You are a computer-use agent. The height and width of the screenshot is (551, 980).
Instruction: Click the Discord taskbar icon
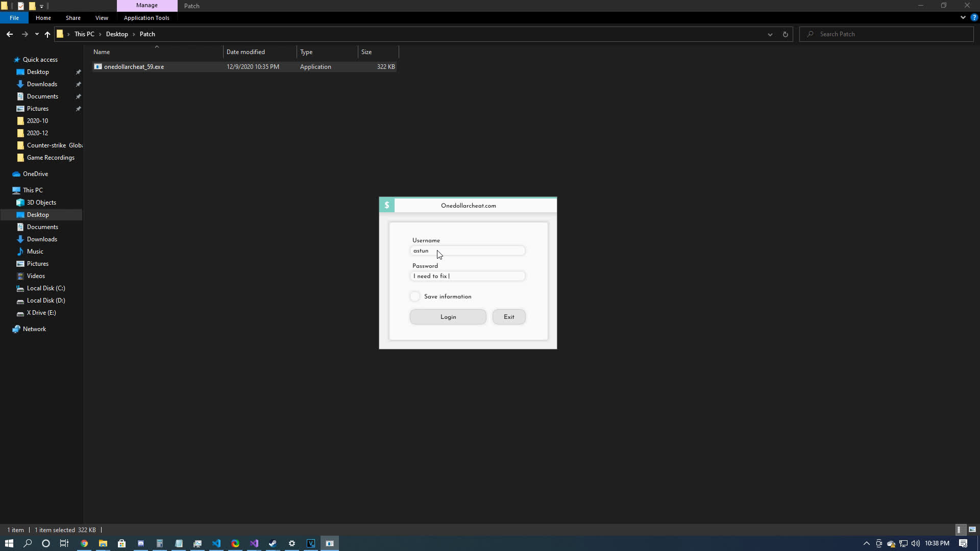pos(141,543)
